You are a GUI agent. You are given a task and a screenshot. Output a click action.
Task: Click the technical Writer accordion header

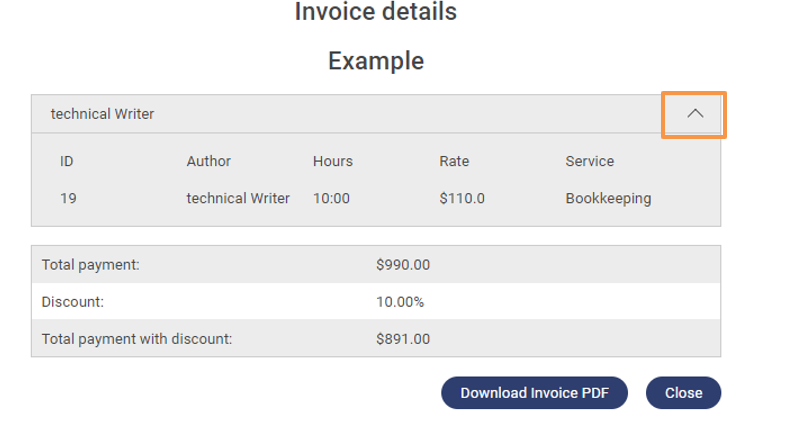(103, 114)
